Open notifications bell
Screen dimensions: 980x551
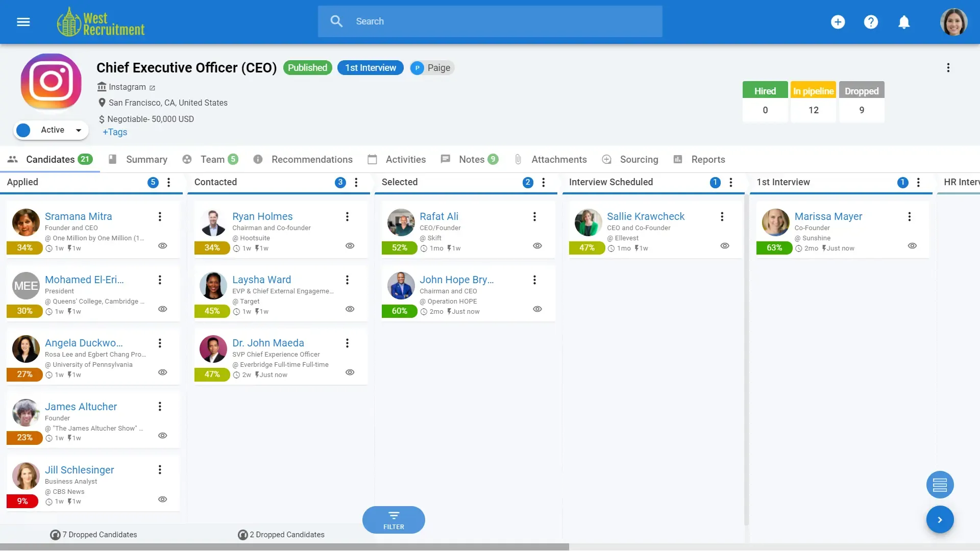point(904,22)
